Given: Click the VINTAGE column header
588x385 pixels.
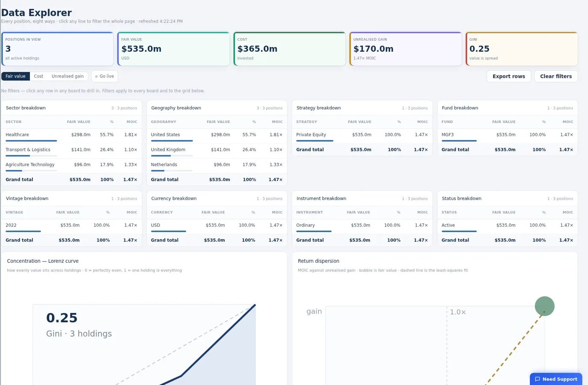Looking at the screenshot, I should click(x=15, y=213).
